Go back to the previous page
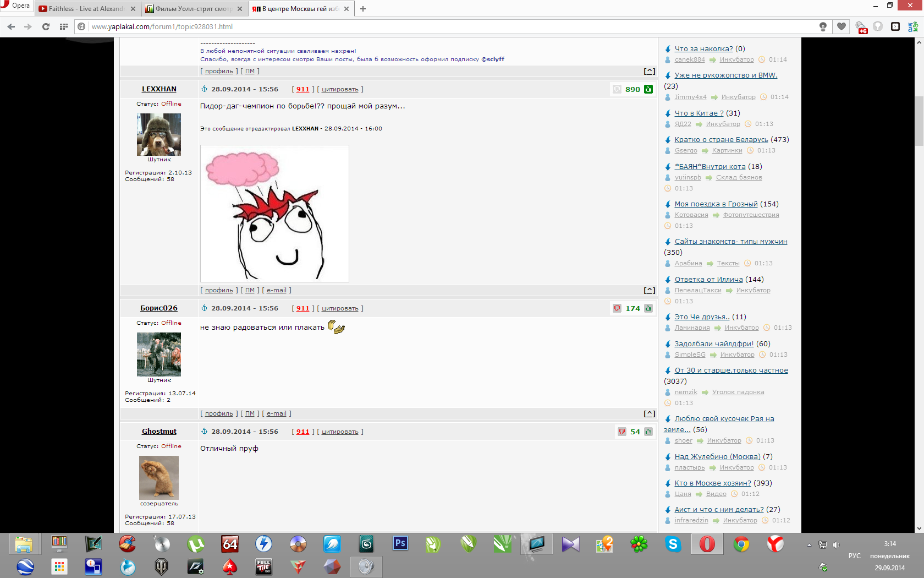This screenshot has height=578, width=924. 11,26
